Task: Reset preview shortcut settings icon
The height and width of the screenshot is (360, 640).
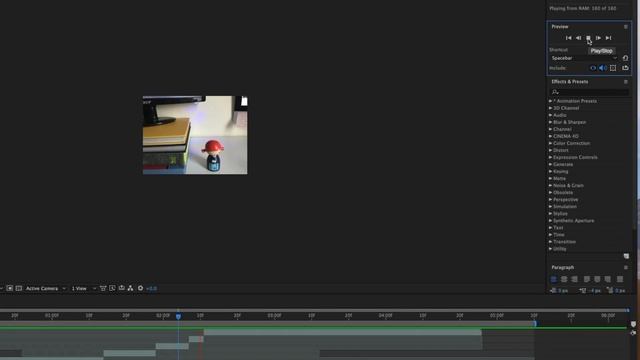Action: [x=625, y=58]
